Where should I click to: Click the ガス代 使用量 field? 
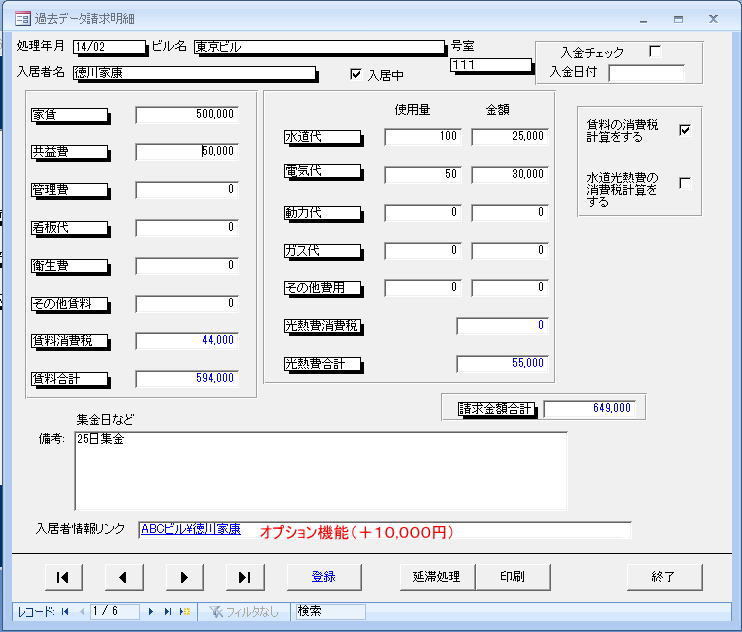423,250
